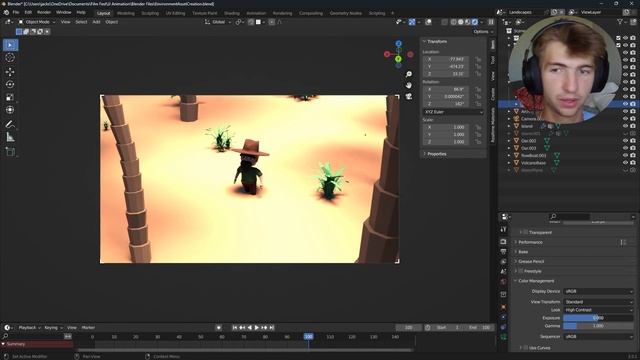This screenshot has height=360, width=640.
Task: Enable the Use Curves checkbox
Action: tap(526, 348)
